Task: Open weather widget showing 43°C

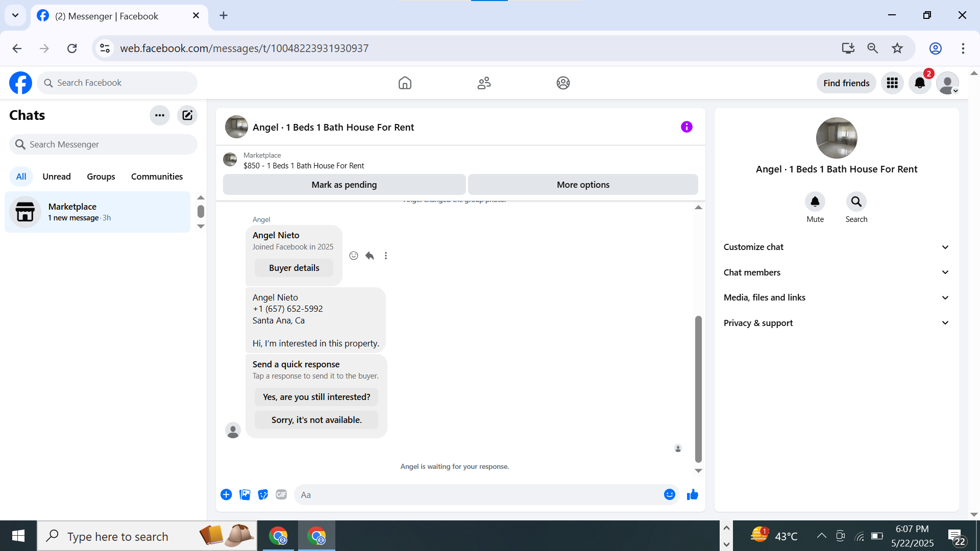Action: (774, 536)
